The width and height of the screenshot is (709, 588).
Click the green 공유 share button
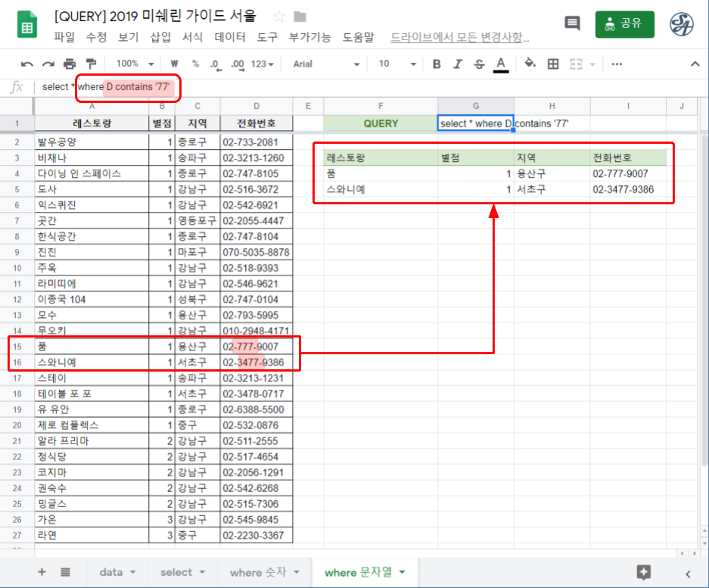(624, 23)
